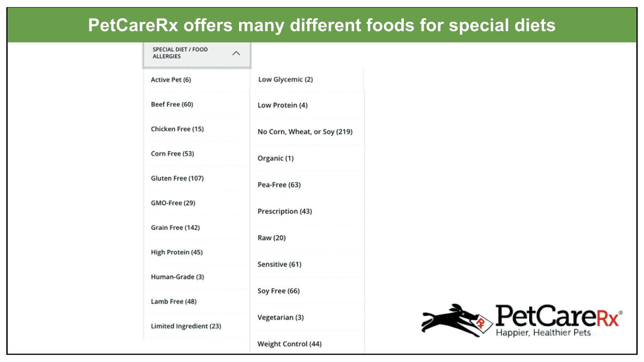The image size is (644, 362).
Task: Choose the Human-Grade filter
Action: point(177,277)
